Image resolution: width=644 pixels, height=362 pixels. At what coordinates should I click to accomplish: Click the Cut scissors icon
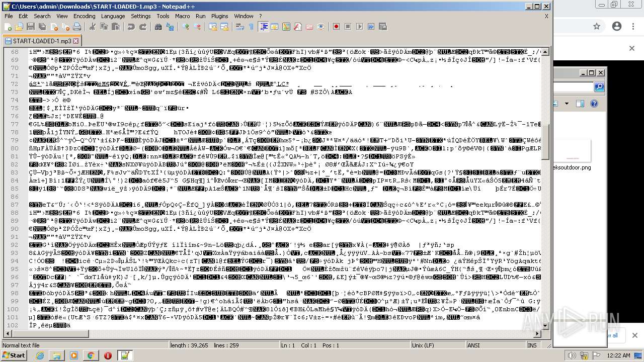coord(92,27)
